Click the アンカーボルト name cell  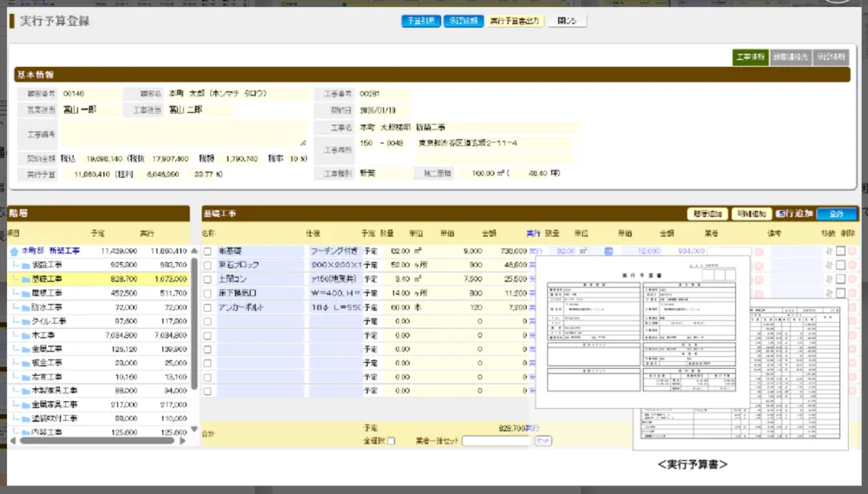point(260,307)
